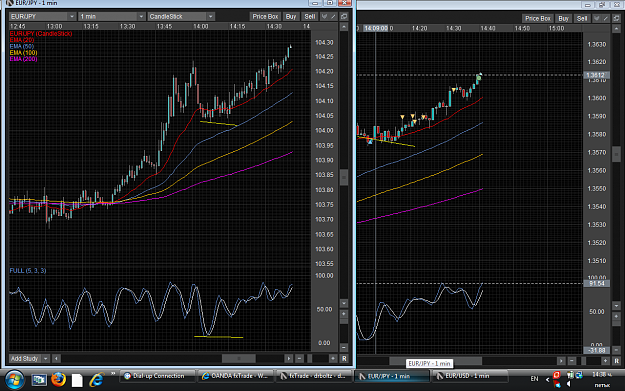Viewport: 625px width, 391px height.
Task: Click the vertical plus button in right chart window
Action: 616,316
